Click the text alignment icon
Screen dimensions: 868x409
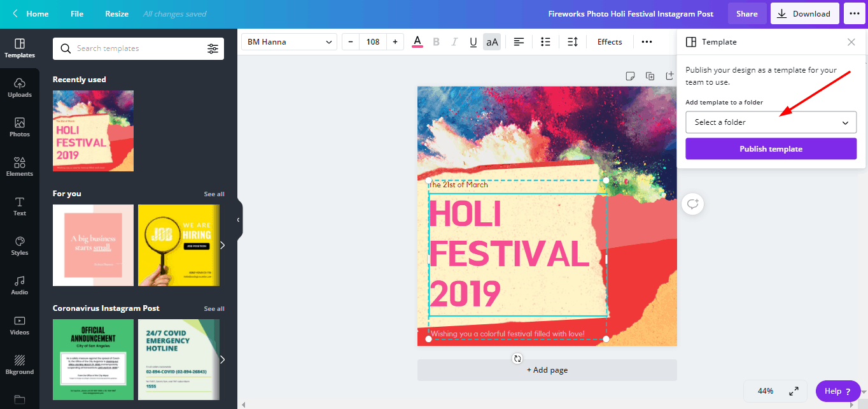(x=519, y=41)
